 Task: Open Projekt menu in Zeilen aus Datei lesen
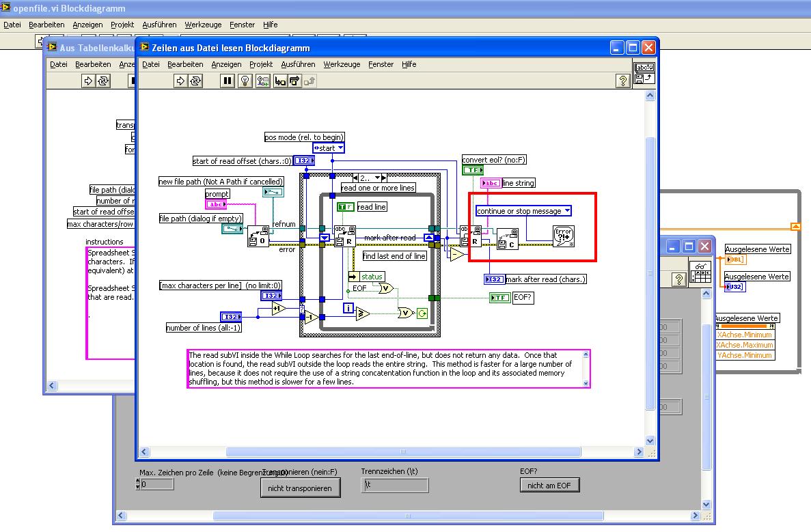coord(261,64)
